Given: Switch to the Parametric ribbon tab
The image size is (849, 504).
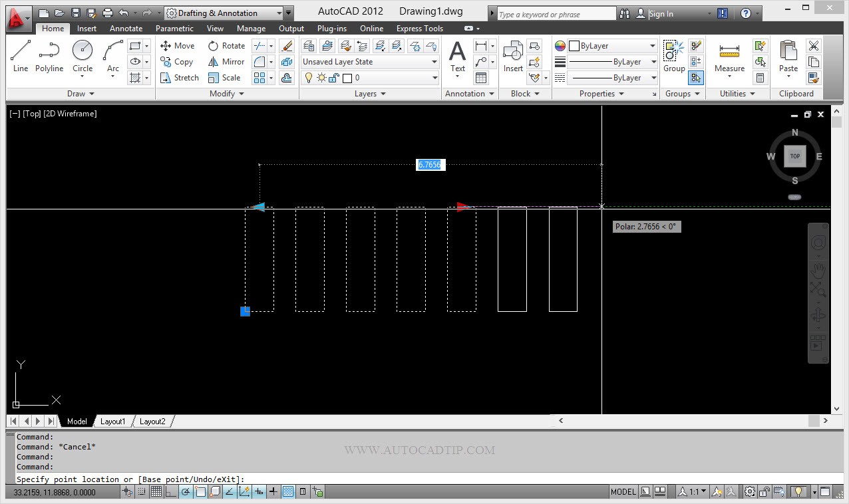Looking at the screenshot, I should pos(174,28).
